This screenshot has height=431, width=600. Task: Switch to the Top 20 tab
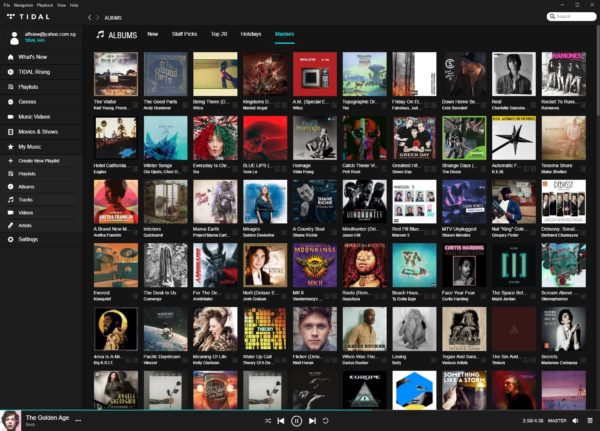pos(219,34)
